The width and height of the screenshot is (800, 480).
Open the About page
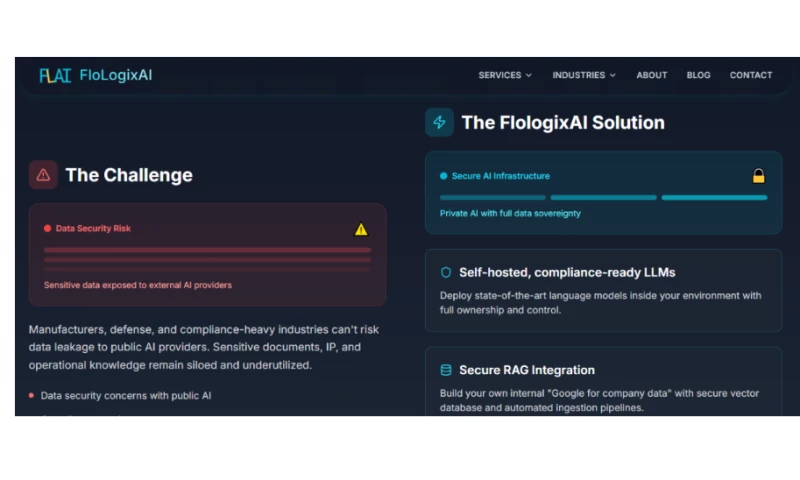pos(652,75)
